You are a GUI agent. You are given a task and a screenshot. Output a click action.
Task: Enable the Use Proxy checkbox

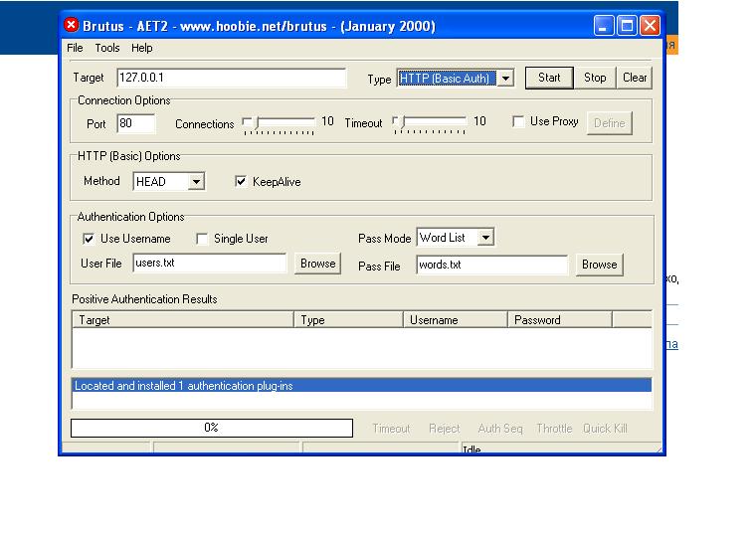(x=519, y=121)
